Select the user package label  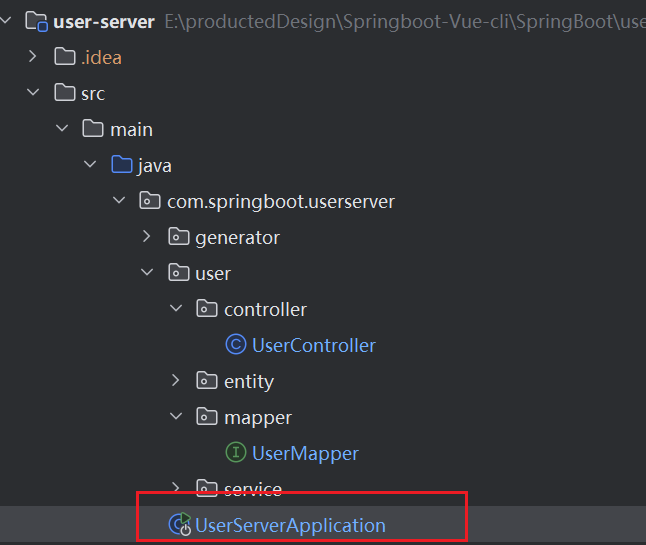click(x=213, y=273)
